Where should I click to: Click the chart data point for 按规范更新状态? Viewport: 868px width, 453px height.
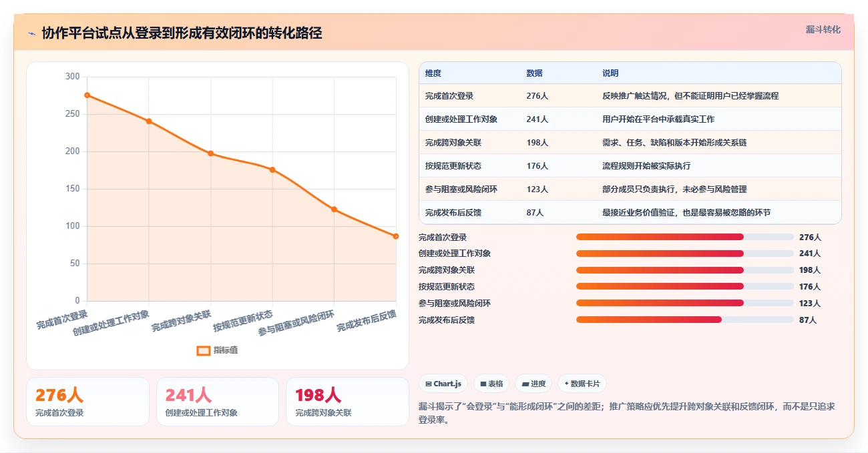tap(272, 169)
